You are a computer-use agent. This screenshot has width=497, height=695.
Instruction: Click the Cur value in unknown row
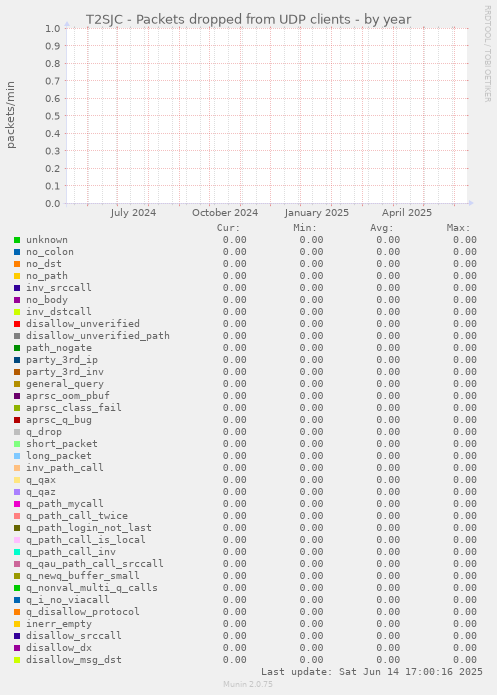235,240
